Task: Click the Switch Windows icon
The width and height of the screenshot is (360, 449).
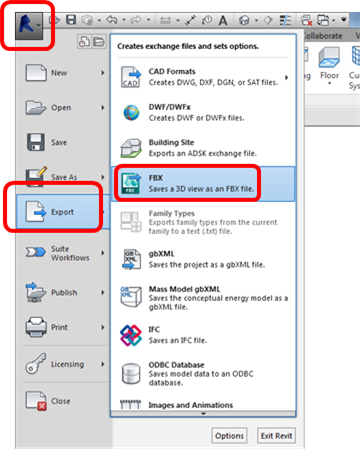Action: click(x=323, y=20)
